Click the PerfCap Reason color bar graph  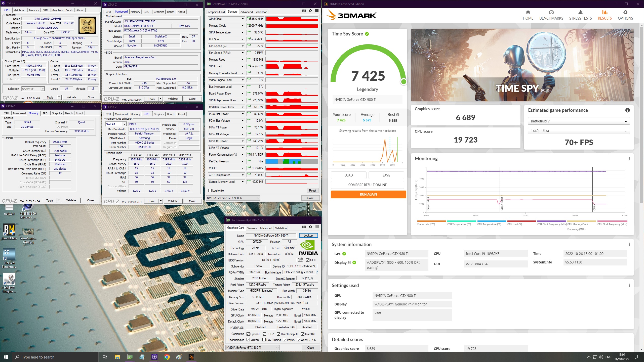click(292, 161)
